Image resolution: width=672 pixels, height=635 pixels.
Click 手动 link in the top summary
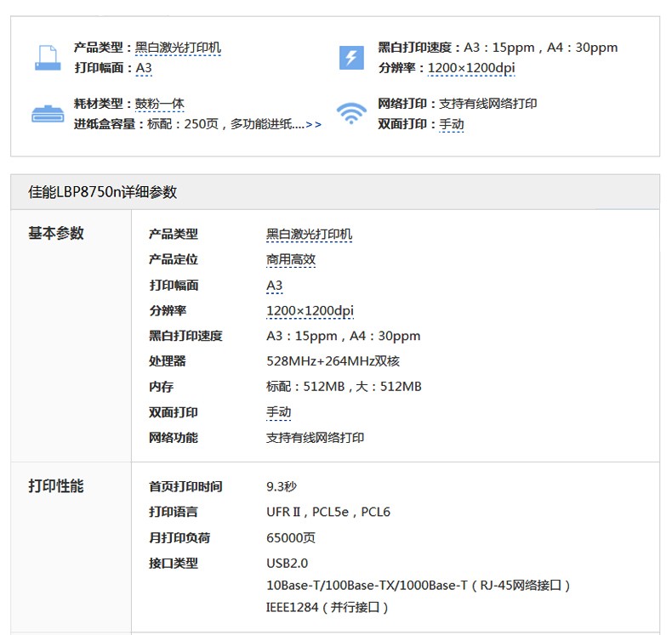tap(451, 124)
